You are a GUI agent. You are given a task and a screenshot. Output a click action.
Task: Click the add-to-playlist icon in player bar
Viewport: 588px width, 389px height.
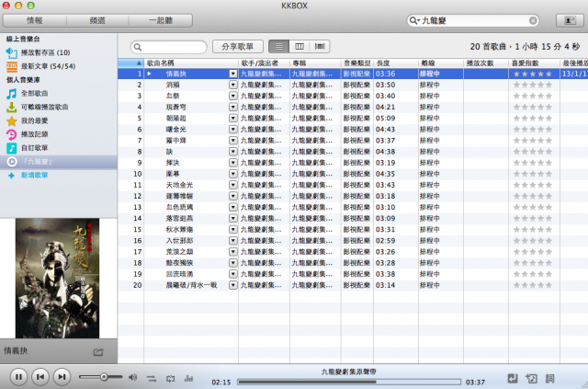point(531,378)
